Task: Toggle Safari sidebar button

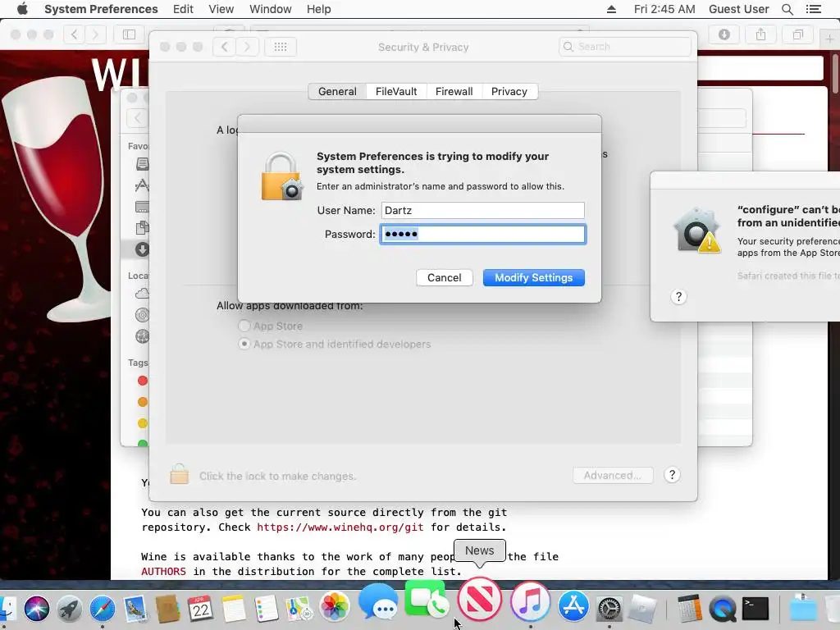Action: 129,34
